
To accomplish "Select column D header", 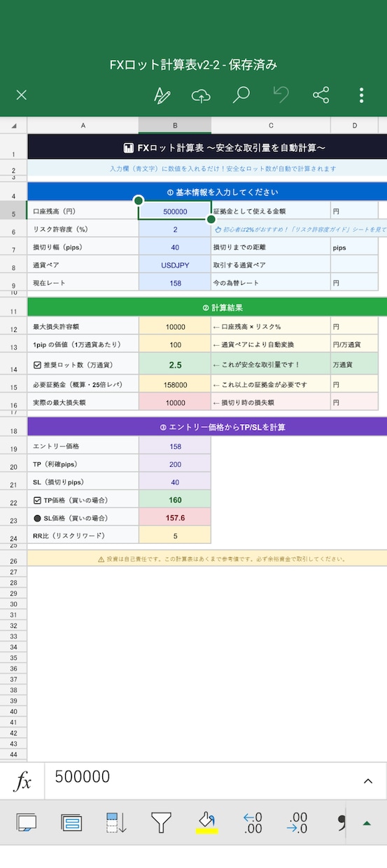I will (354, 125).
